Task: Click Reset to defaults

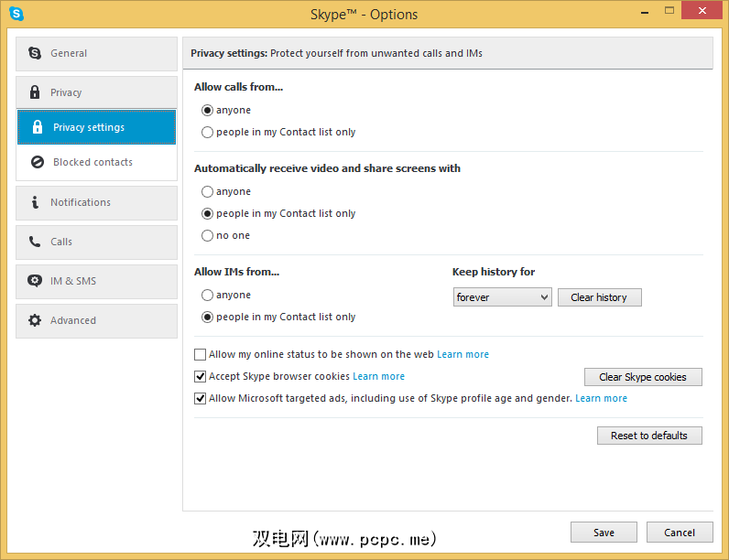Action: point(649,436)
